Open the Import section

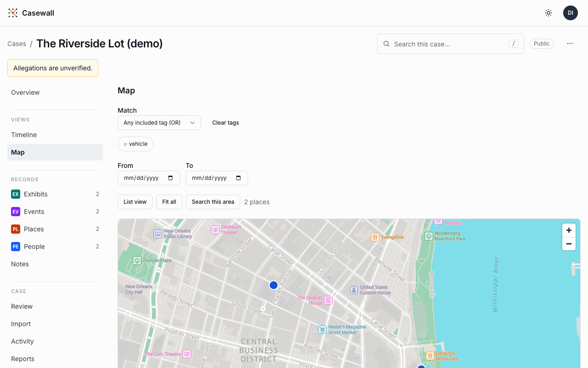coord(55,324)
